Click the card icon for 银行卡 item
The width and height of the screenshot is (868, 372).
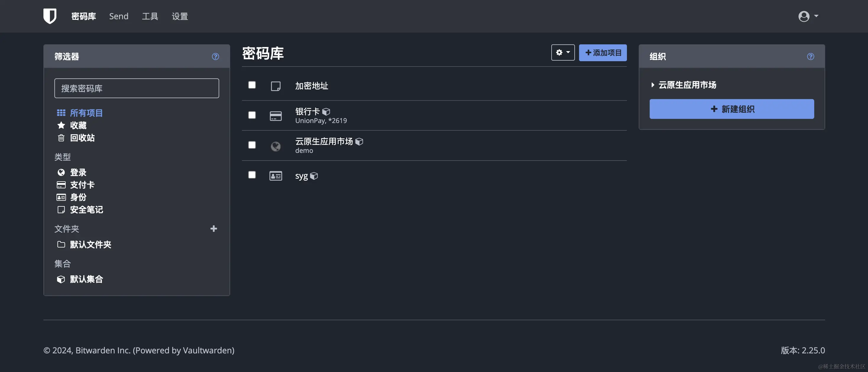pos(275,116)
